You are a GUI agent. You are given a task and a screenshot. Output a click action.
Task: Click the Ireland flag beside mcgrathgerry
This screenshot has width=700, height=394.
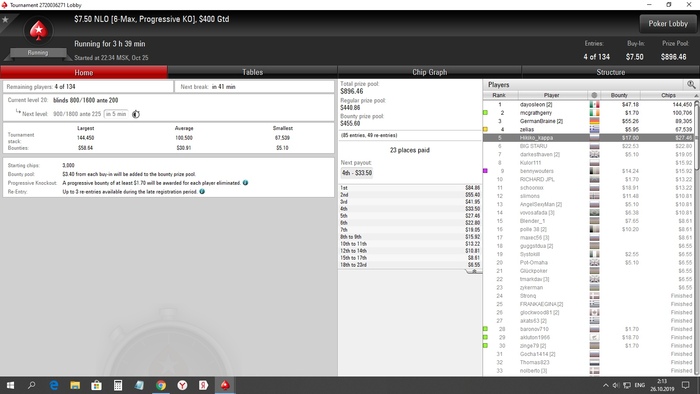pos(594,113)
